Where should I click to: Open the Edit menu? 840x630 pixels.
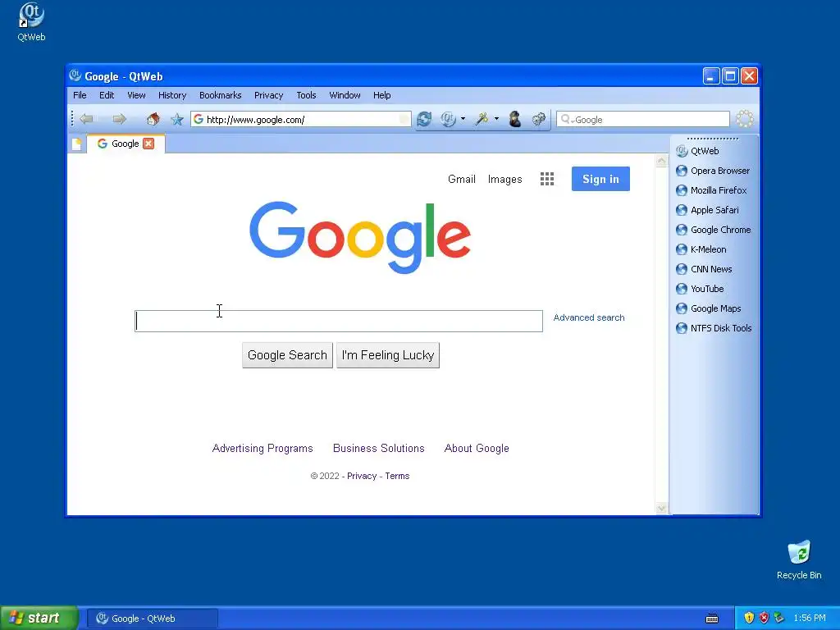[x=107, y=95]
